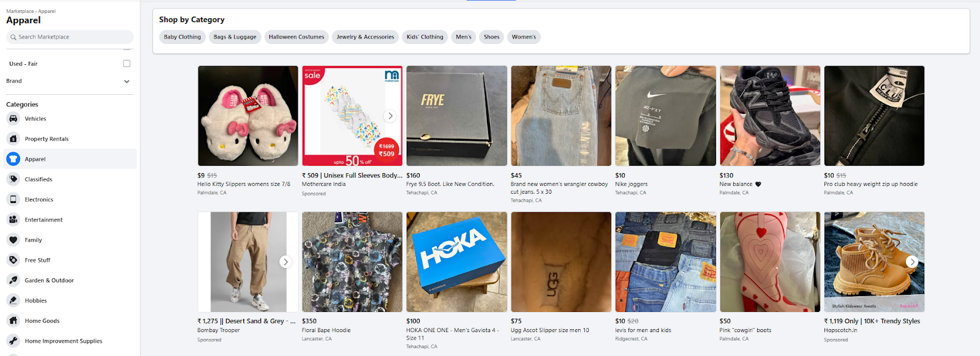Open the Hello Kitty Slippers listing
This screenshot has height=356, width=980.
coord(247,116)
